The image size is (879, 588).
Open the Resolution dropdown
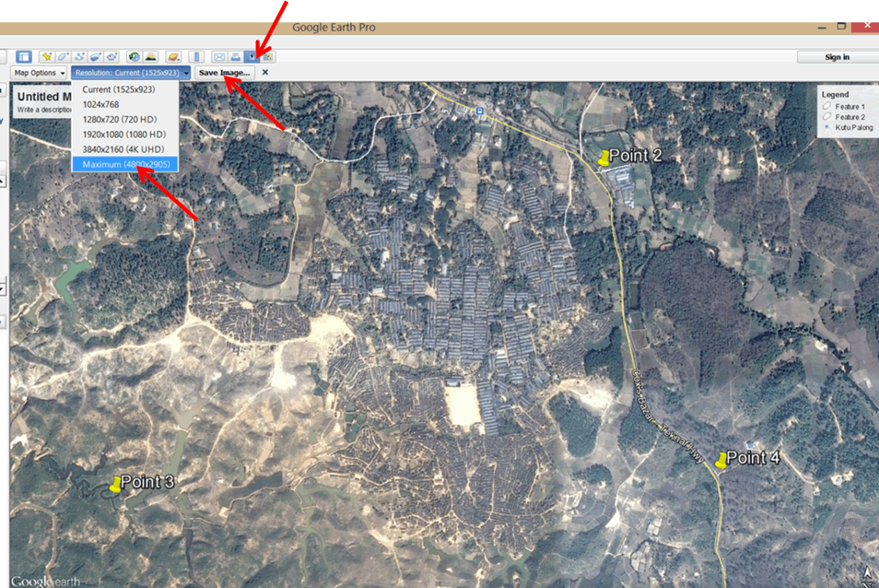point(131,72)
